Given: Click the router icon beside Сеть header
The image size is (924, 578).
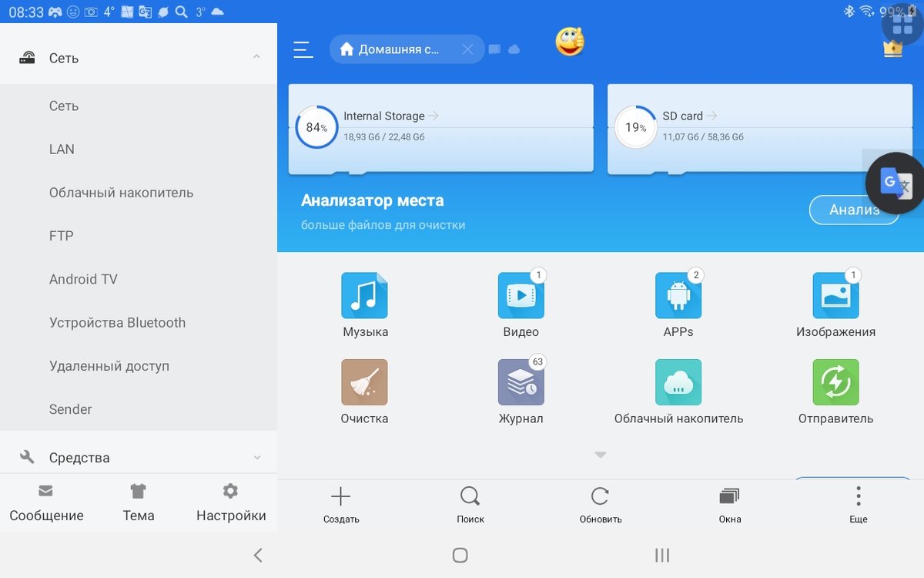Looking at the screenshot, I should pyautogui.click(x=27, y=57).
